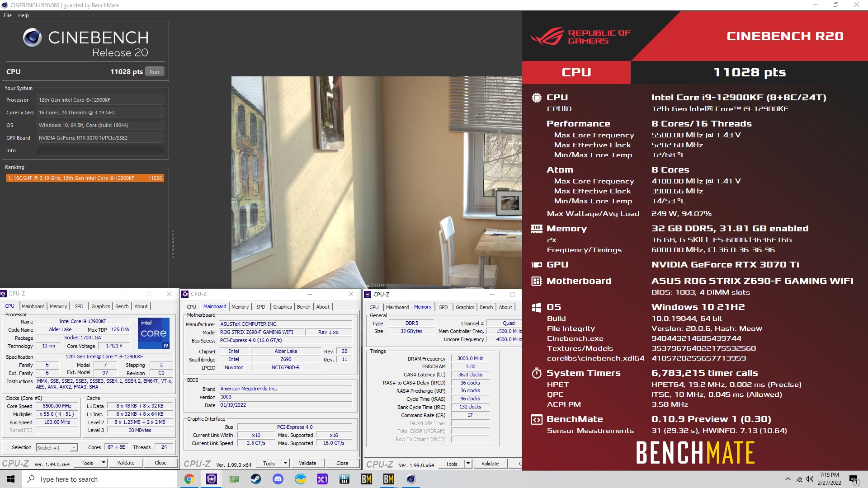This screenshot has width=868, height=488.
Task: Open the Cinebench File menu
Action: coord(8,15)
